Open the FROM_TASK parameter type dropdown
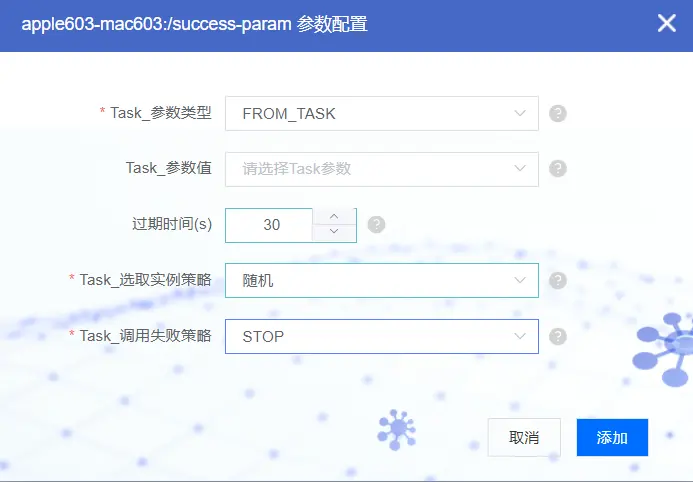Image resolution: width=693 pixels, height=482 pixels. 382,114
